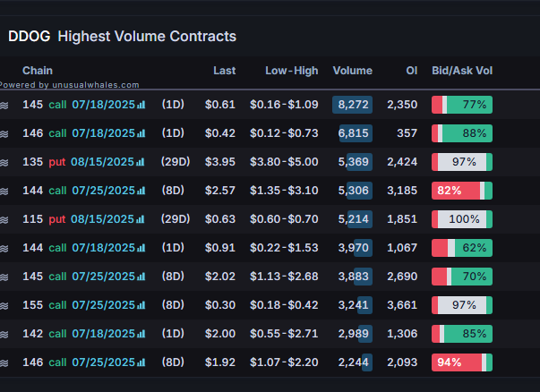
Task: Click chart icon beside 145 call 07/18/2025
Action: pos(141,105)
